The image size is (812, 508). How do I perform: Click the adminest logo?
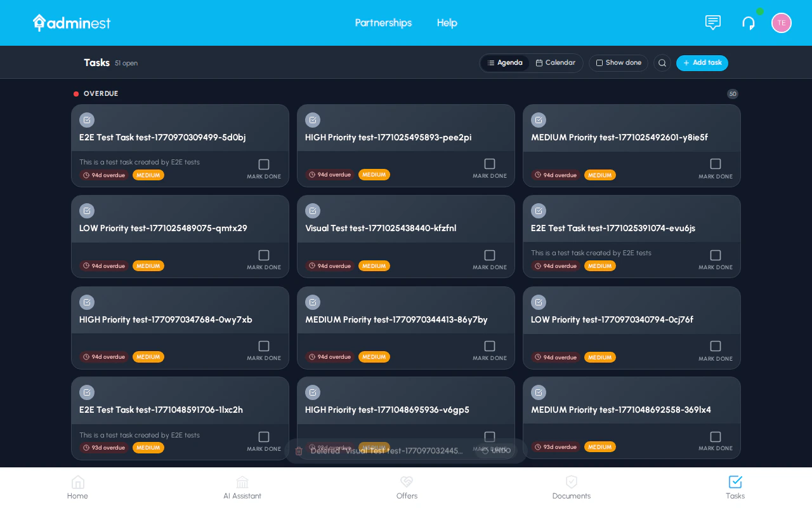tap(72, 23)
